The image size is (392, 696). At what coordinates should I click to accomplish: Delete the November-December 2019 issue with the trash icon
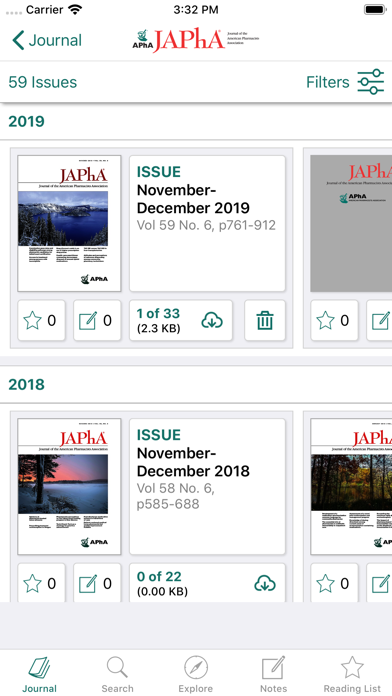[x=265, y=320]
